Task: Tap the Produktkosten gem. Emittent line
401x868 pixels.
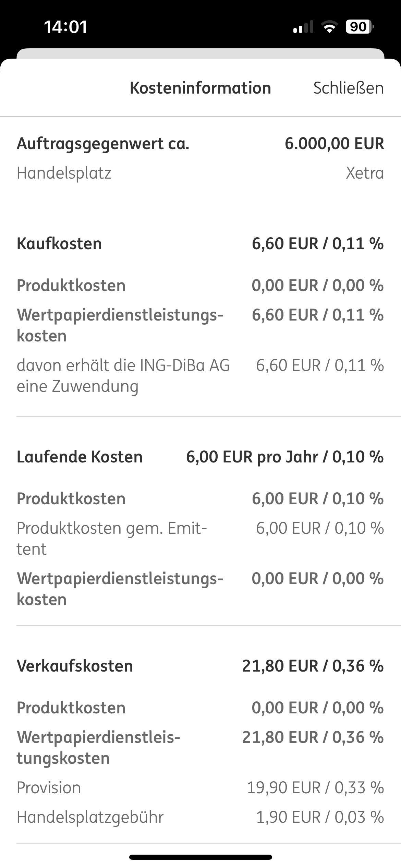Action: 112,539
